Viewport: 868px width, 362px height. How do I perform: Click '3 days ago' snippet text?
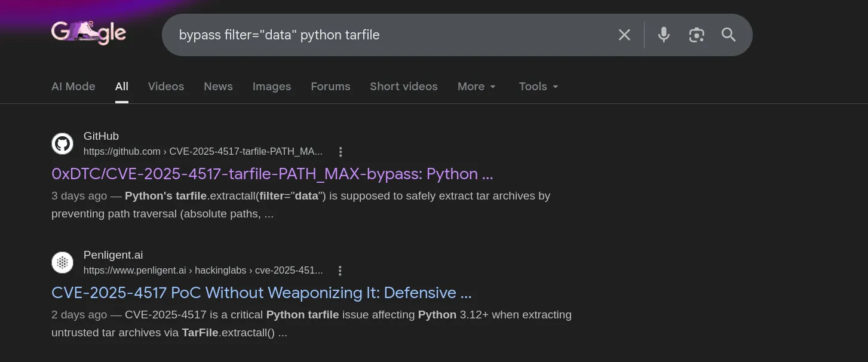click(x=79, y=196)
